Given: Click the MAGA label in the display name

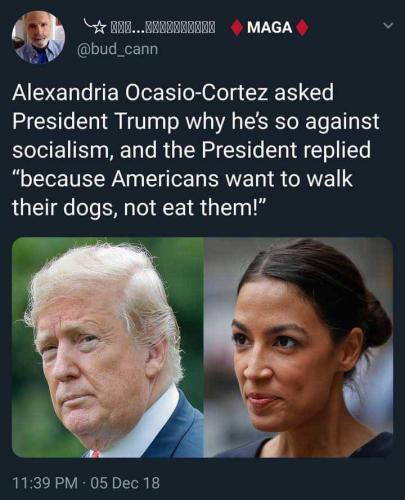Looking at the screenshot, I should pyautogui.click(x=269, y=27).
